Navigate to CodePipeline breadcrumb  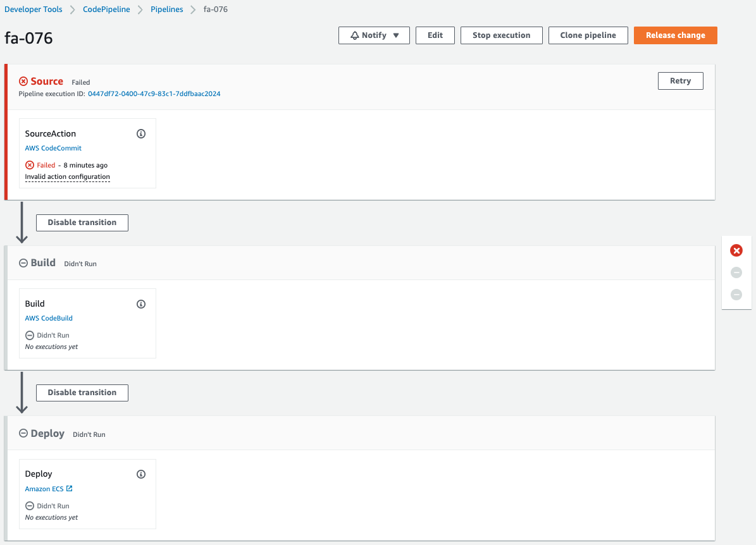106,9
